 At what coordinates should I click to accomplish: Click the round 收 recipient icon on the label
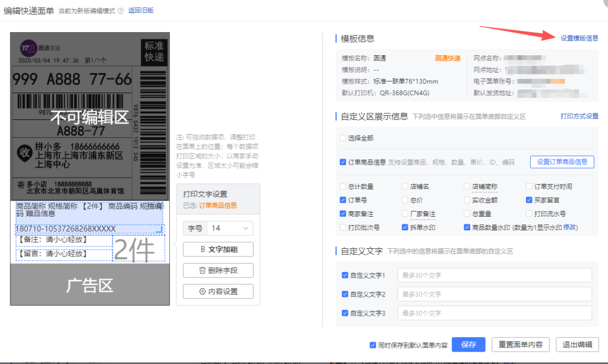(24, 151)
